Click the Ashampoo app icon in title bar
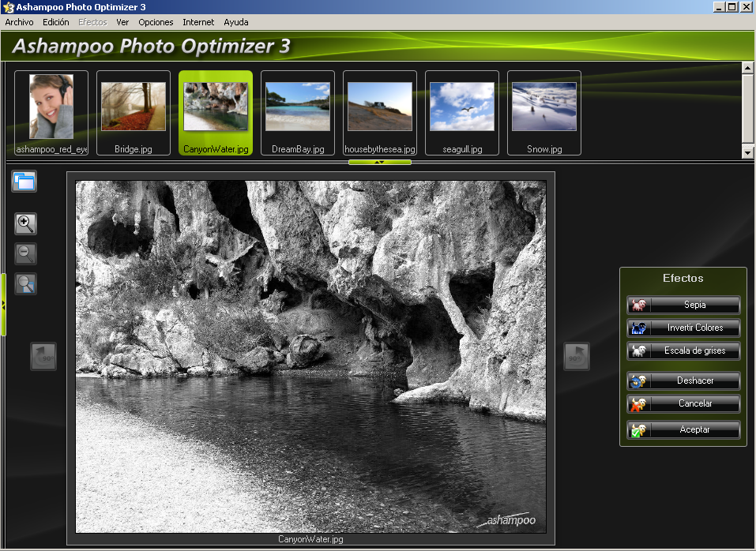 pos(8,7)
